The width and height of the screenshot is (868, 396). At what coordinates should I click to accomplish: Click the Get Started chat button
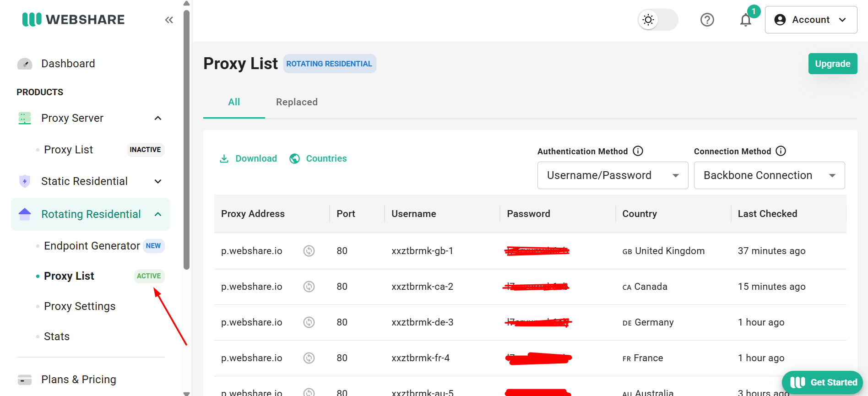tap(823, 382)
